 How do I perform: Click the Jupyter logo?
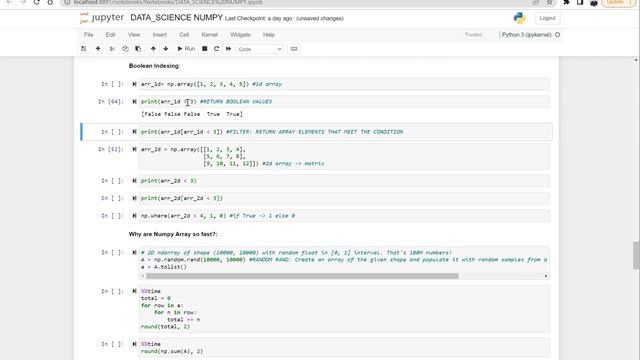click(x=102, y=18)
